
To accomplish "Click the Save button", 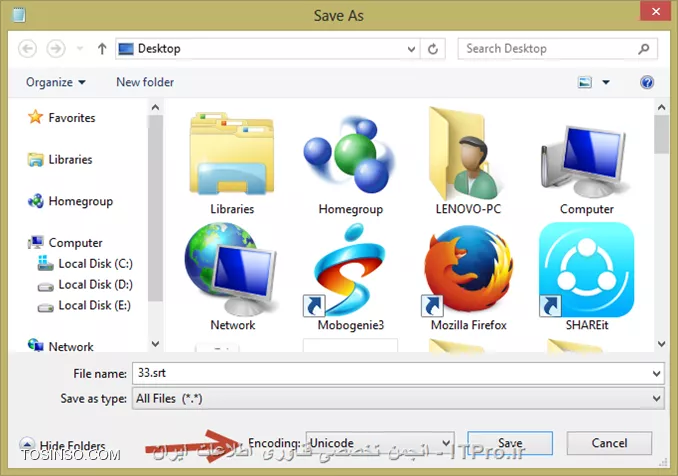I will pyautogui.click(x=510, y=443).
